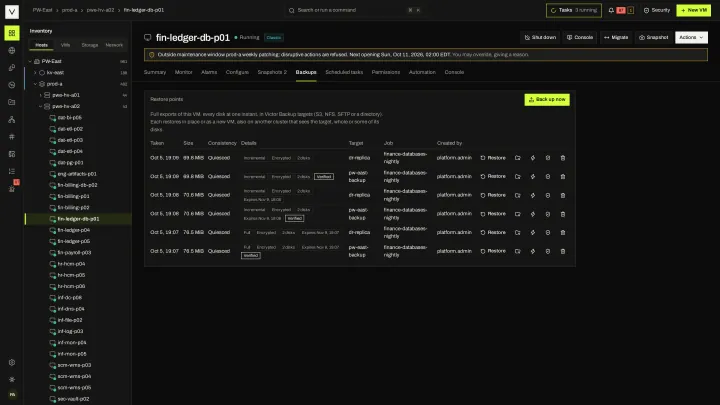Click Shut down button
Screen dimensions: 720x405
click(x=540, y=37)
